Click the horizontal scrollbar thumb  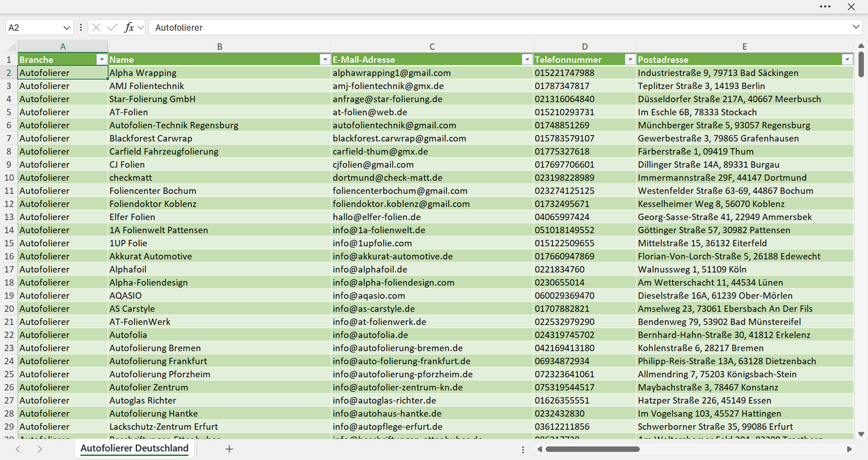pyautogui.click(x=592, y=449)
